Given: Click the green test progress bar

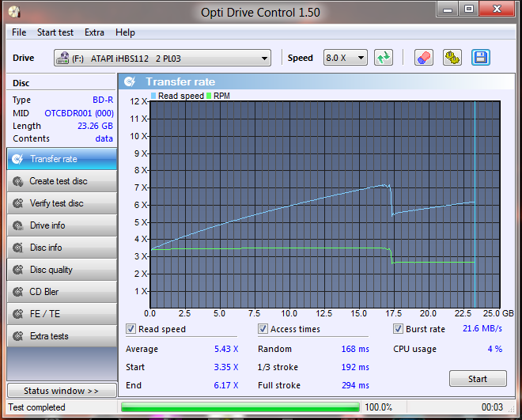Looking at the screenshot, I should pyautogui.click(x=240, y=407).
